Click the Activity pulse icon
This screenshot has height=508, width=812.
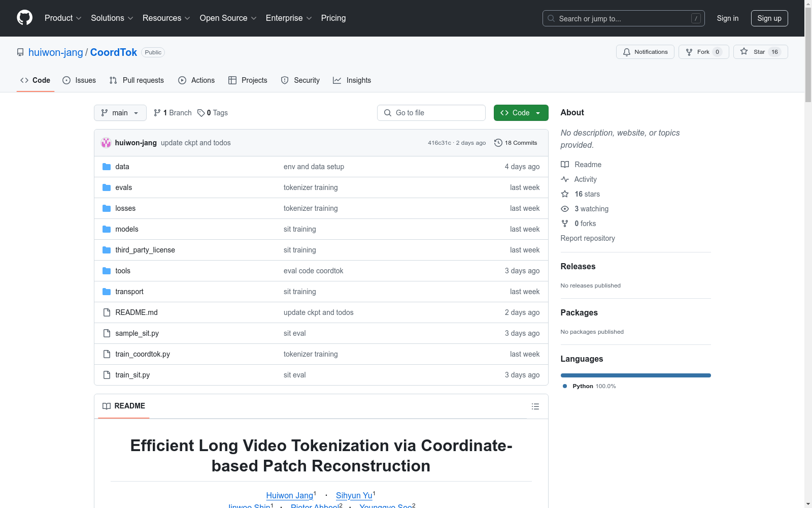[565, 179]
